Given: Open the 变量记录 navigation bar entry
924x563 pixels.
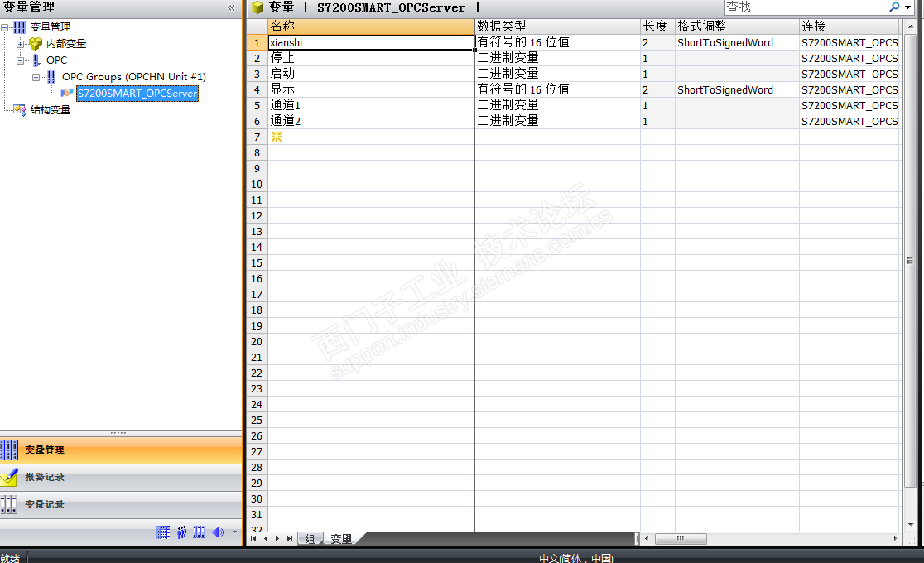Looking at the screenshot, I should (x=121, y=505).
